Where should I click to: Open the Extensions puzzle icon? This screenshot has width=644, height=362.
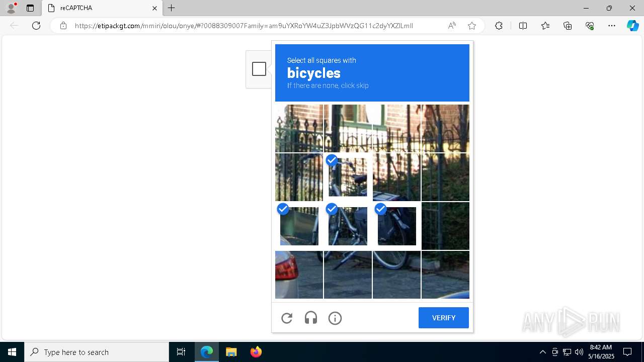click(499, 26)
